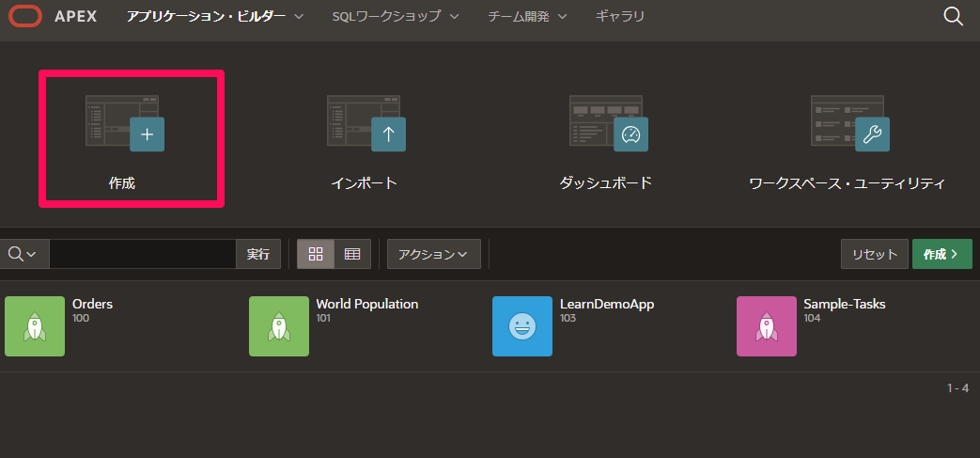Click the インポート import icon
The image size is (980, 458).
366,123
